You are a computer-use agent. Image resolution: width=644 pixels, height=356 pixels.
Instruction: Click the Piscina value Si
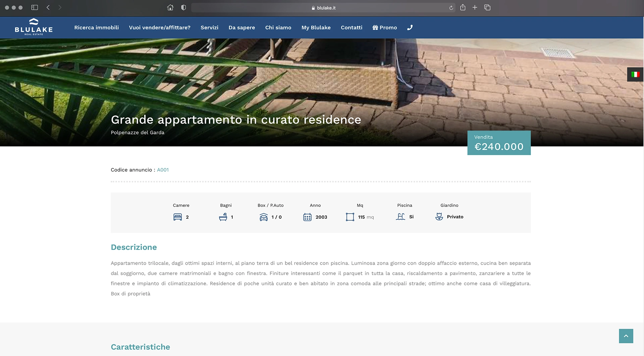(x=411, y=217)
